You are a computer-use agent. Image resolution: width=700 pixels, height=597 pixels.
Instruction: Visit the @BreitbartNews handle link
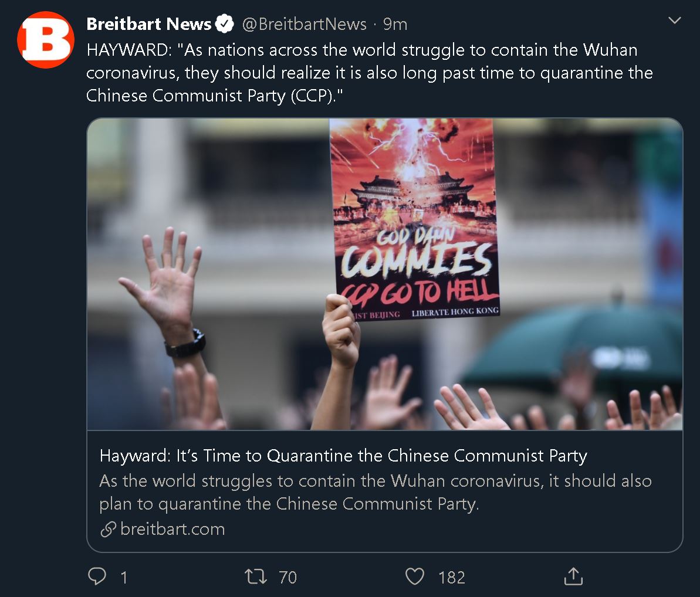pyautogui.click(x=304, y=24)
